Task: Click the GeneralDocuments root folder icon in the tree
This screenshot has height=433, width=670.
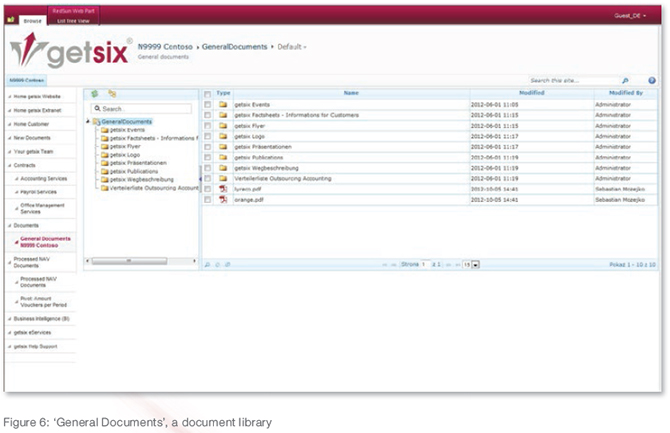Action: (x=96, y=122)
